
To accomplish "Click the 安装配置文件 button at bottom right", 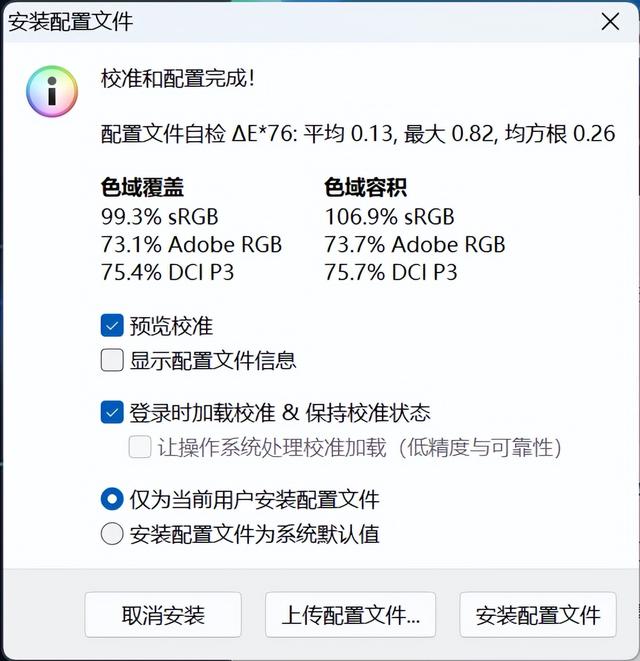I will click(537, 615).
